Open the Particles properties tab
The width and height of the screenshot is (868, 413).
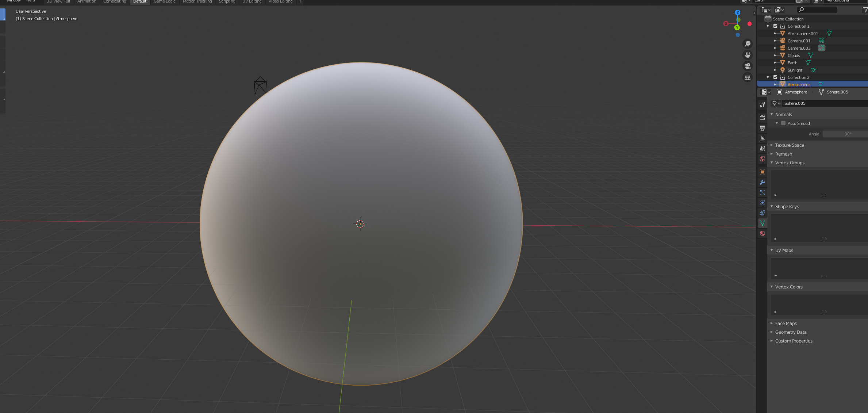click(762, 192)
